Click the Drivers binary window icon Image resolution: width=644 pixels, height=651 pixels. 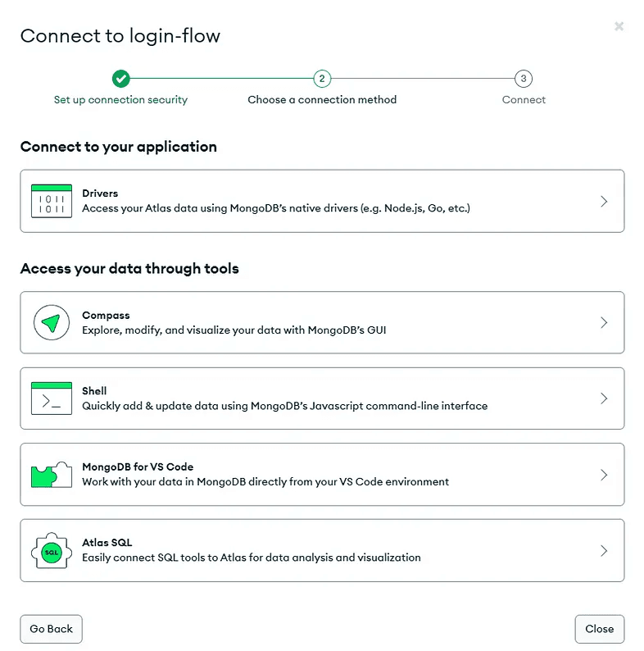point(52,201)
